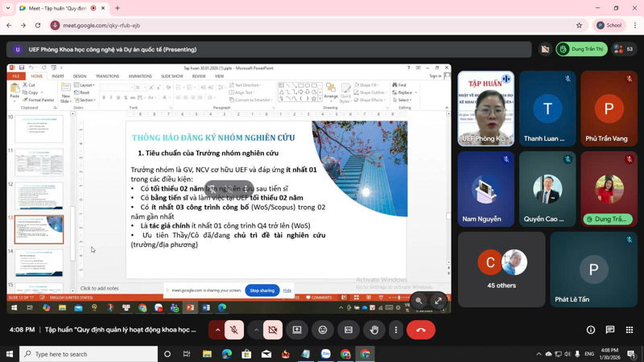Viewport: 644px width, 362px height.
Task: Open more options three-dot menu
Action: [396, 330]
